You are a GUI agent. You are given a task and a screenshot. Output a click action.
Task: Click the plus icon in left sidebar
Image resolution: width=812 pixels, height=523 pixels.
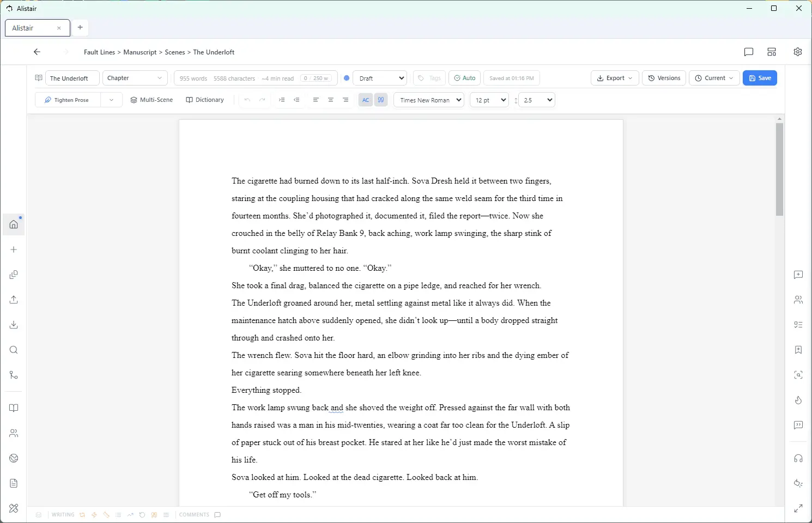[x=14, y=250]
